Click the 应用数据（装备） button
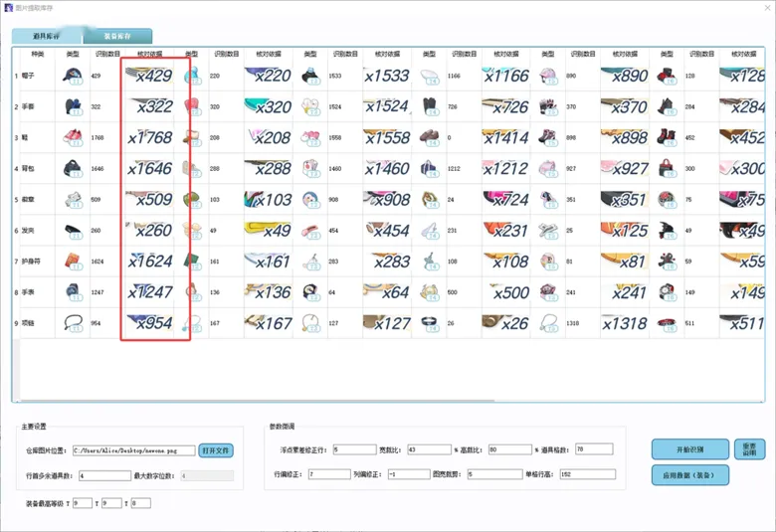Image resolution: width=776 pixels, height=532 pixels. click(x=689, y=475)
